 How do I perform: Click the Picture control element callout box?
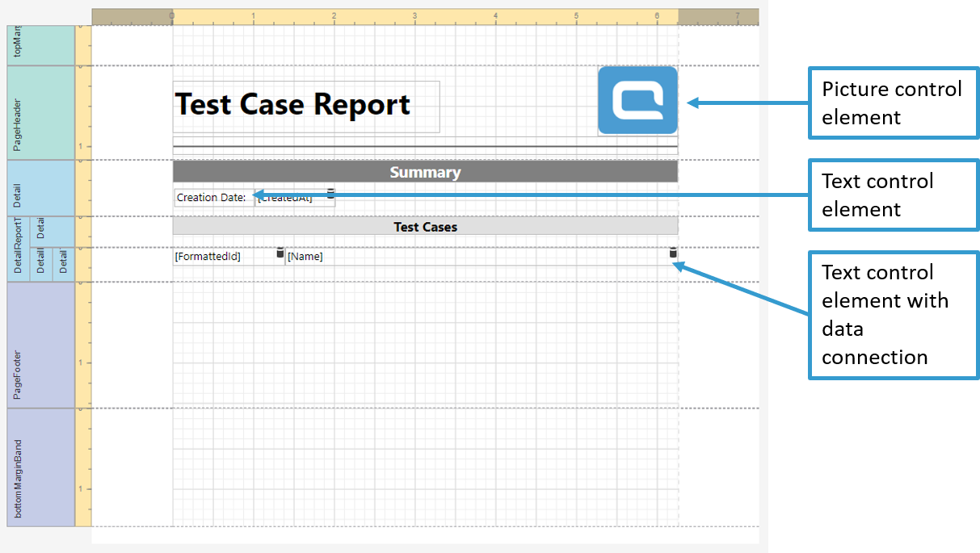[x=894, y=103]
